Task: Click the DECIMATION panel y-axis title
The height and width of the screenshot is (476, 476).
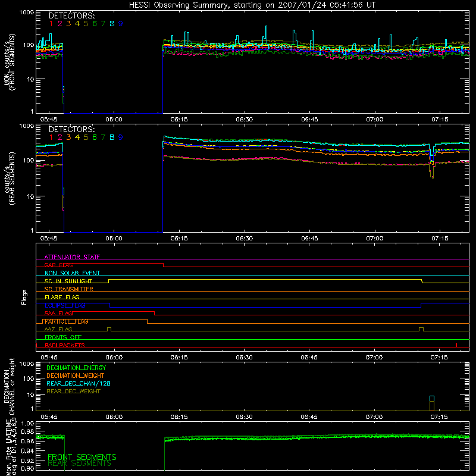Action: [x=9, y=386]
